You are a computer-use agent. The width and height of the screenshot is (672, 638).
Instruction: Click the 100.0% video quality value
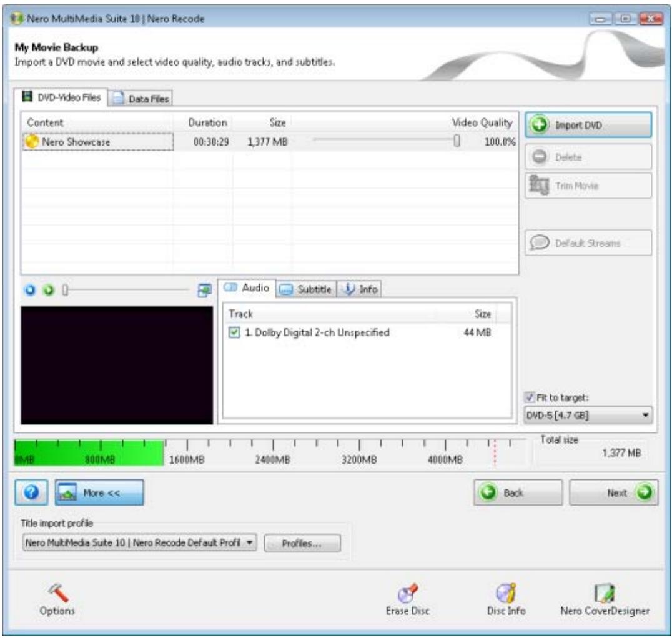500,142
